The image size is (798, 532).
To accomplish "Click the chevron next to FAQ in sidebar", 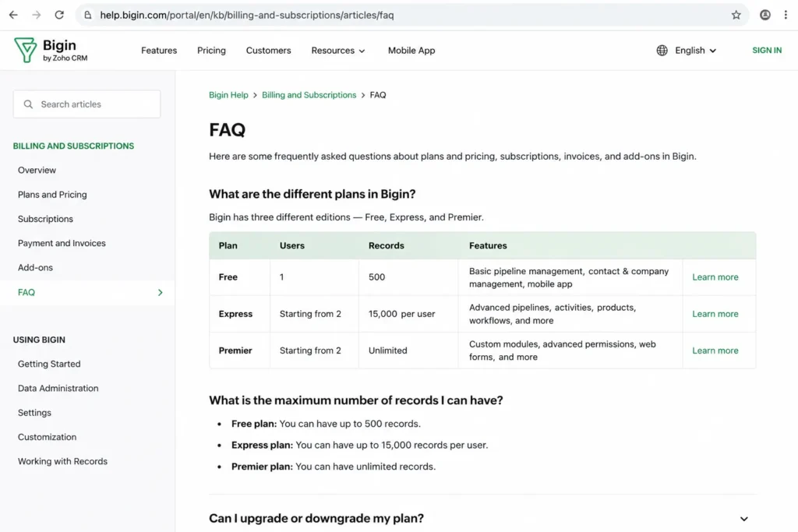I will pos(161,292).
